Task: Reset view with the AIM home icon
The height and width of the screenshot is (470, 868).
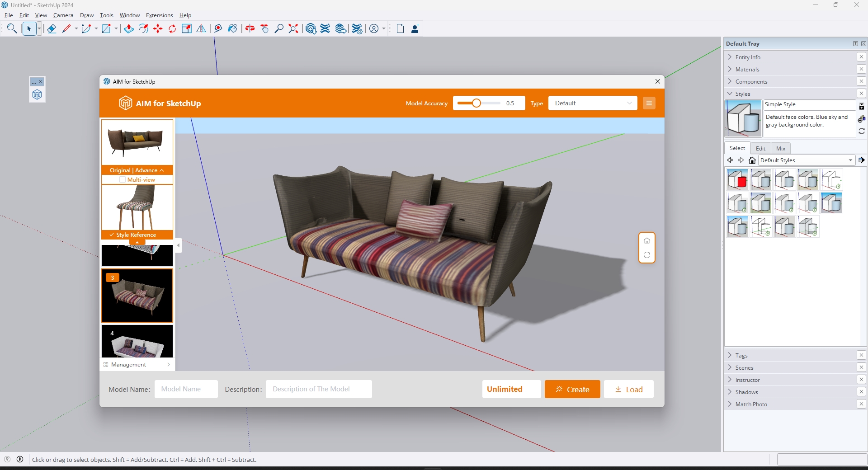Action: point(647,240)
